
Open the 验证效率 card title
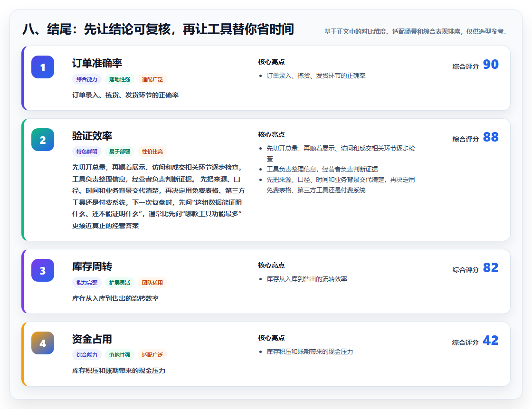[92, 136]
